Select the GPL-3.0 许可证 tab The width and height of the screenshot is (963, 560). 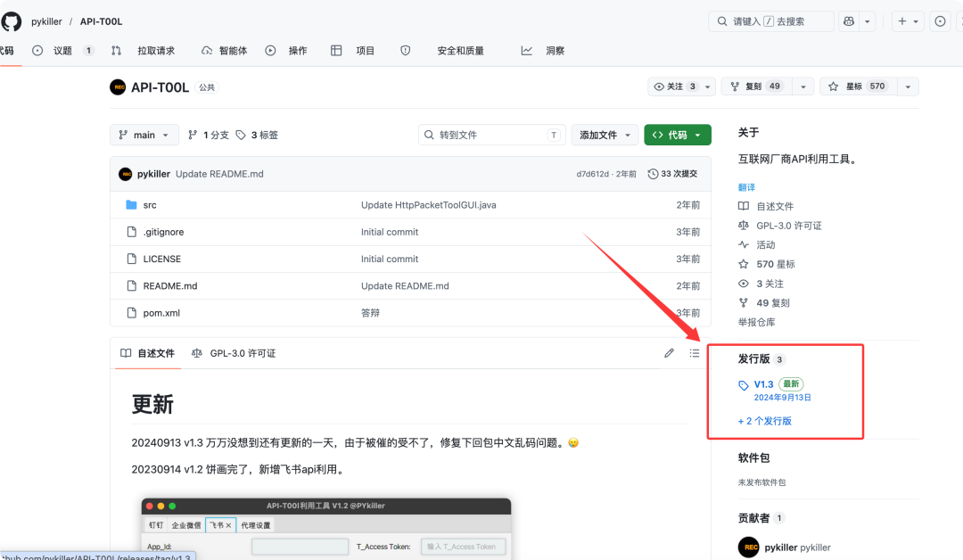(234, 354)
